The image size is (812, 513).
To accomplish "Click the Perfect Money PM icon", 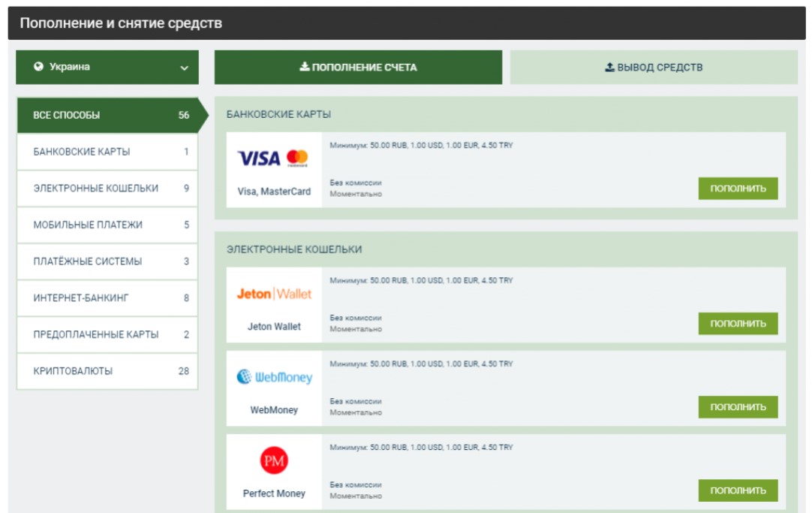I will (274, 460).
